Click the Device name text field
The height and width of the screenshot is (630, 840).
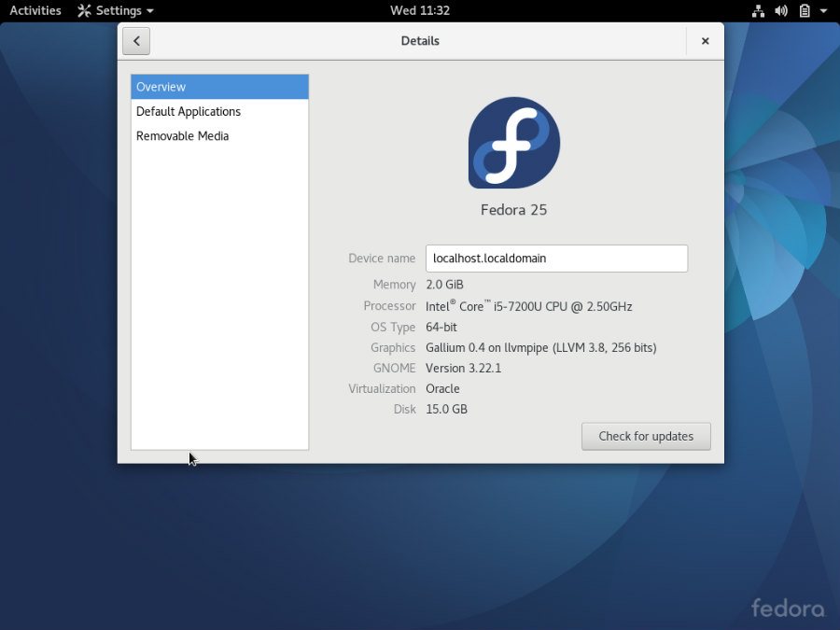(556, 259)
